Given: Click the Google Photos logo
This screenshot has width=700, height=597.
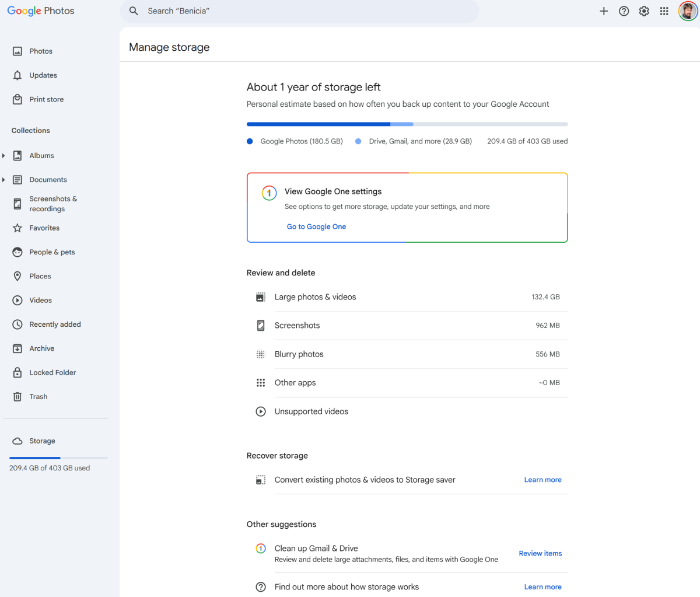Looking at the screenshot, I should pos(41,11).
